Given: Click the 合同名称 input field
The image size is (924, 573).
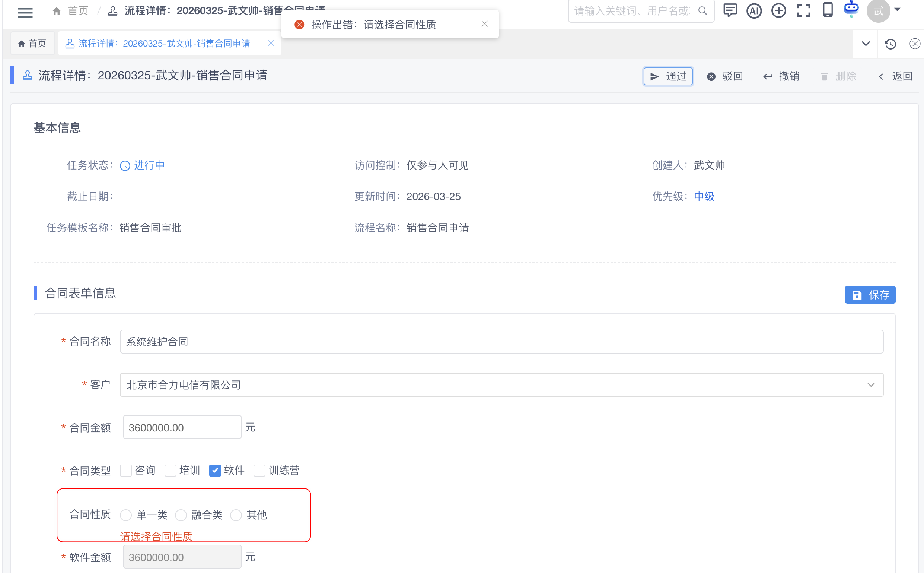Looking at the screenshot, I should [x=501, y=342].
